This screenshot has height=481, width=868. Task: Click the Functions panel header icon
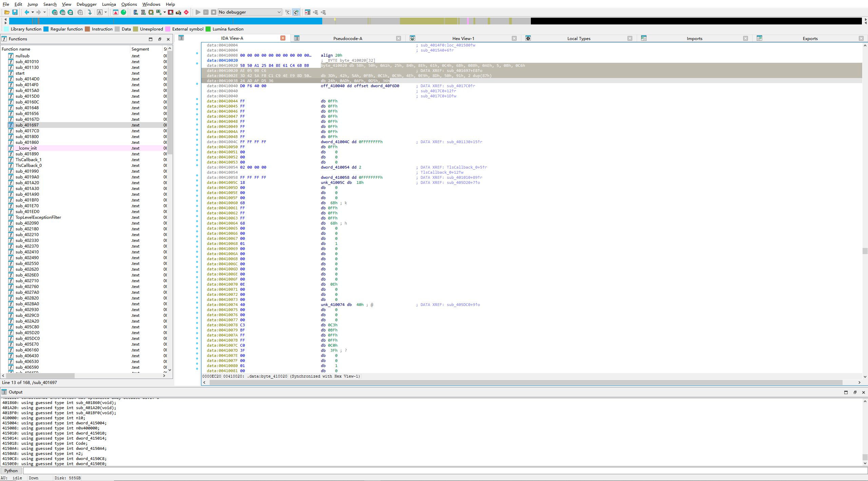pyautogui.click(x=4, y=39)
